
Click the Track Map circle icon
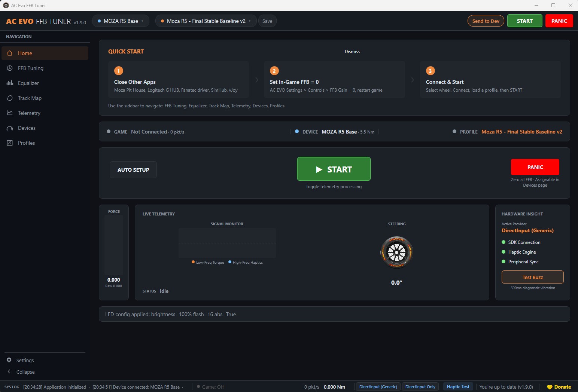pyautogui.click(x=10, y=98)
